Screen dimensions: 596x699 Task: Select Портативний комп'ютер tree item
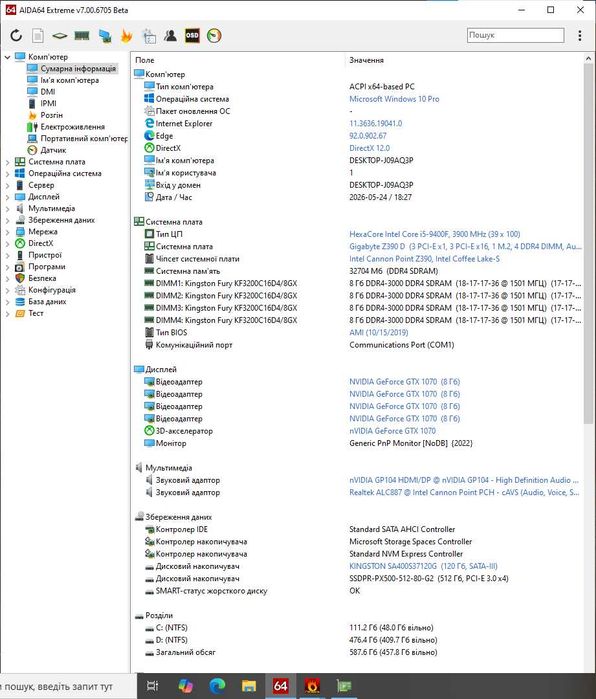click(x=84, y=139)
